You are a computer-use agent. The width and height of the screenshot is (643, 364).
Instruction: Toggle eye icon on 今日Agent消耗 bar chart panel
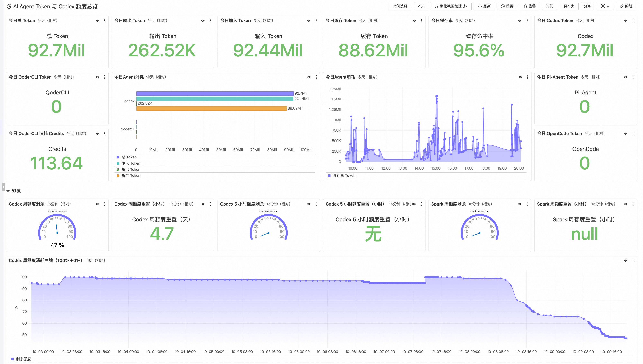point(309,77)
